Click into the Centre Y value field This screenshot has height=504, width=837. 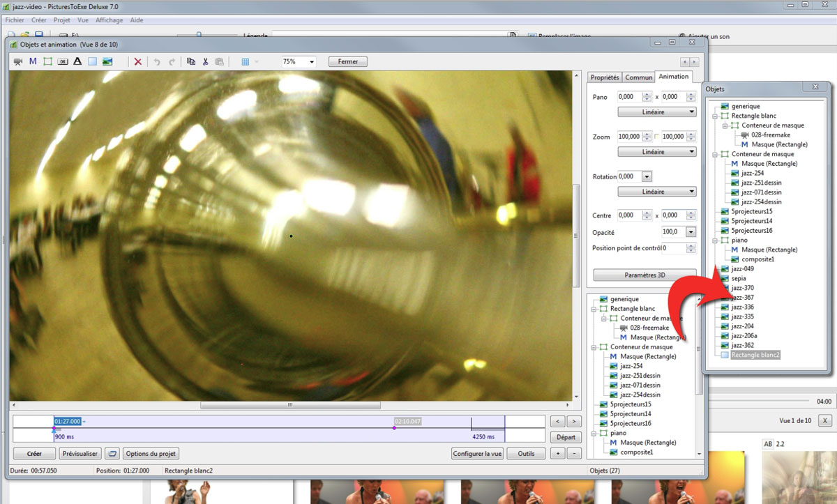pos(675,215)
